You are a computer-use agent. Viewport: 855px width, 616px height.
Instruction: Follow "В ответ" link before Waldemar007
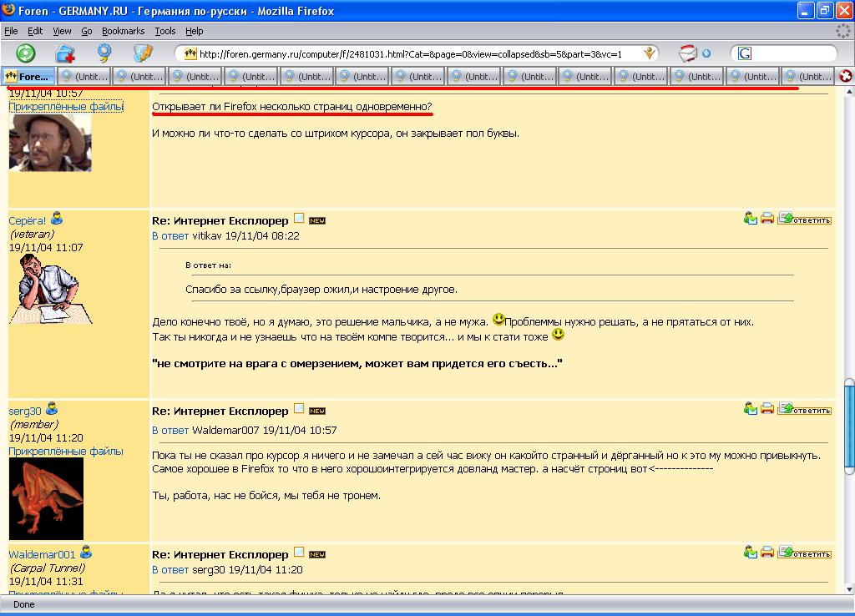click(170, 431)
